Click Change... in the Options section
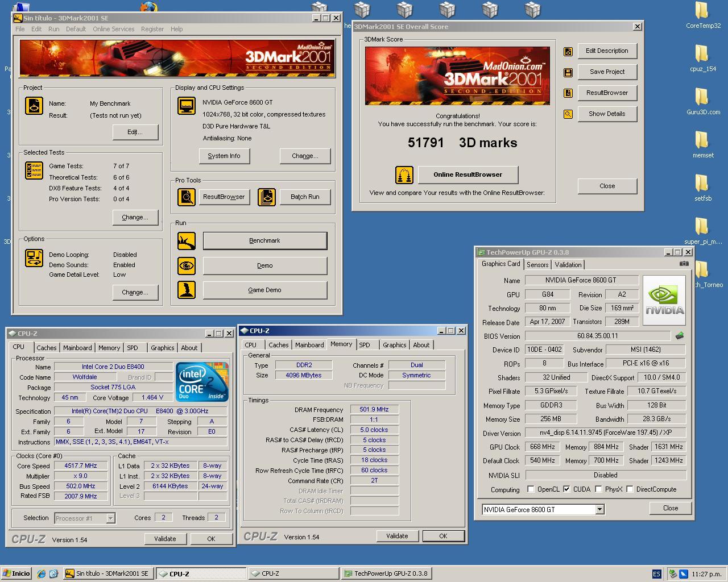728x582 pixels. (x=135, y=292)
